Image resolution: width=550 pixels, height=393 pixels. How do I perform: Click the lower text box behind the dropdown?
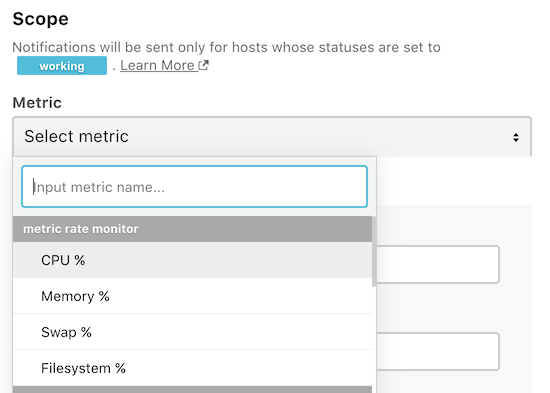pos(437,351)
